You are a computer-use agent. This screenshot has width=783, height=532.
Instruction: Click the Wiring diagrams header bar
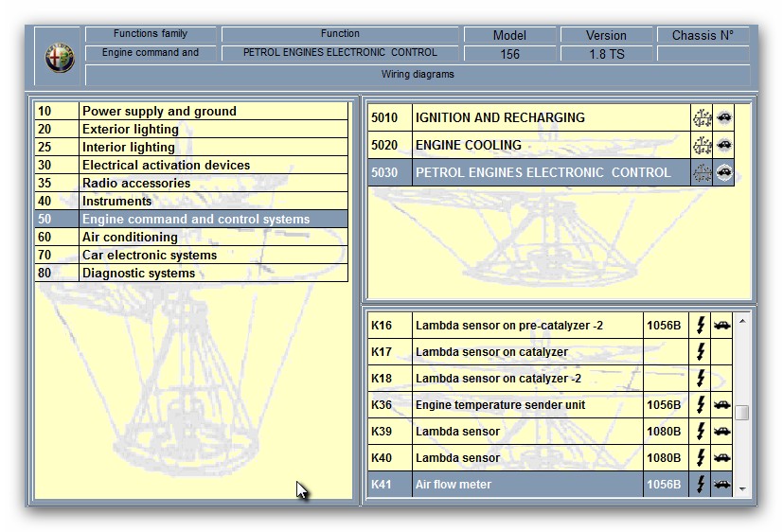click(x=418, y=75)
